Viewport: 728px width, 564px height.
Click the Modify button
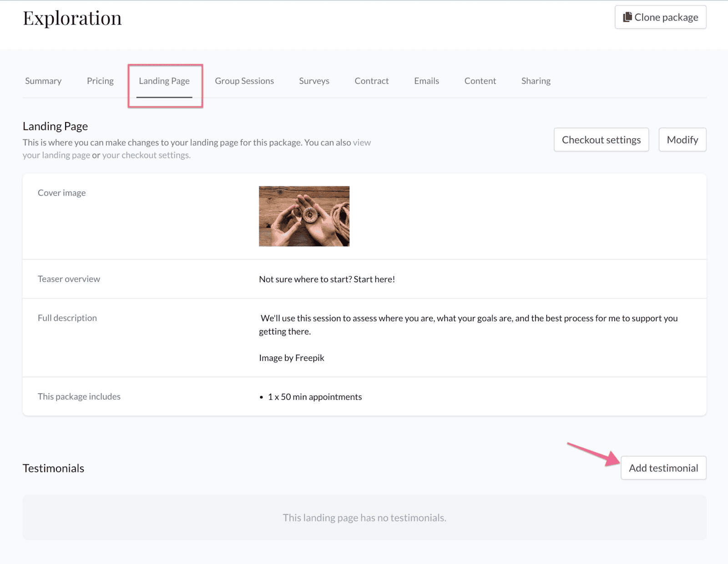pyautogui.click(x=682, y=140)
